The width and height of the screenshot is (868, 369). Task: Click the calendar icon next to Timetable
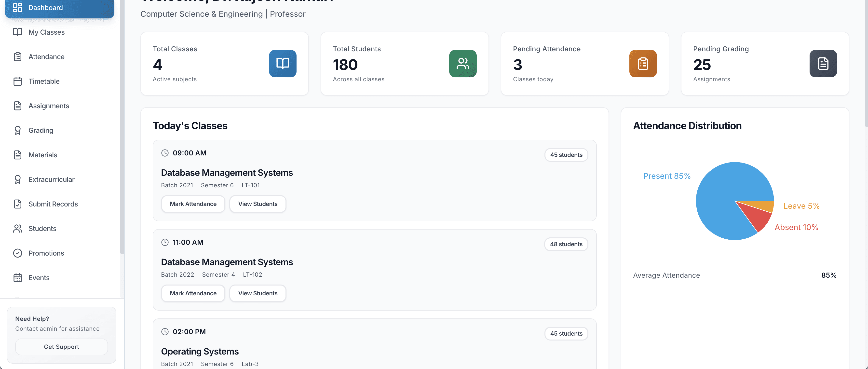pos(17,81)
